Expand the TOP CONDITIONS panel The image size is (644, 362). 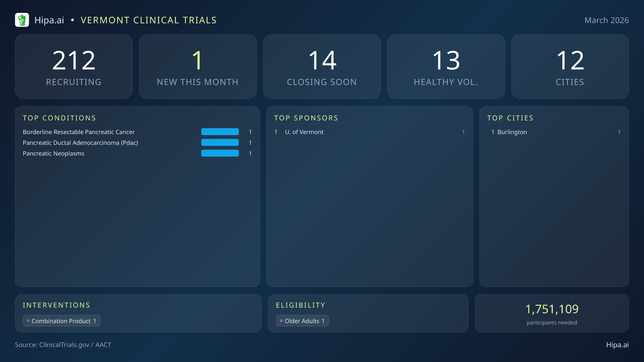point(59,118)
